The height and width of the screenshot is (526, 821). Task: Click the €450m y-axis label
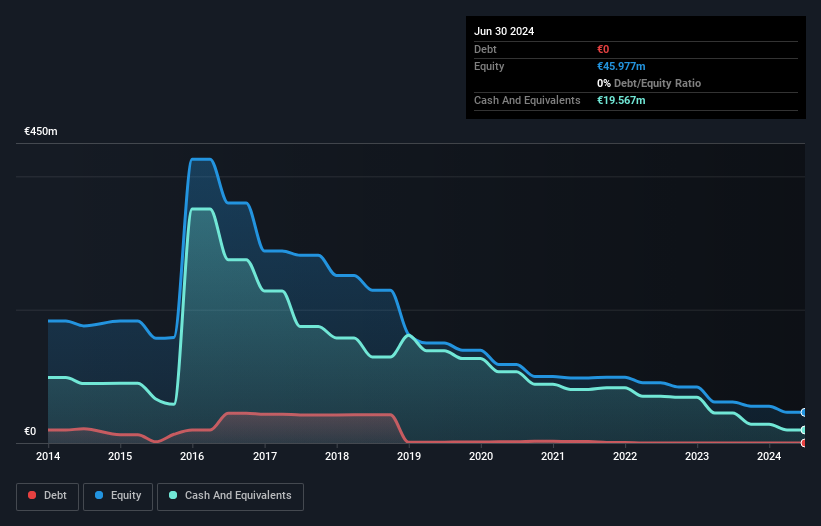[41, 131]
